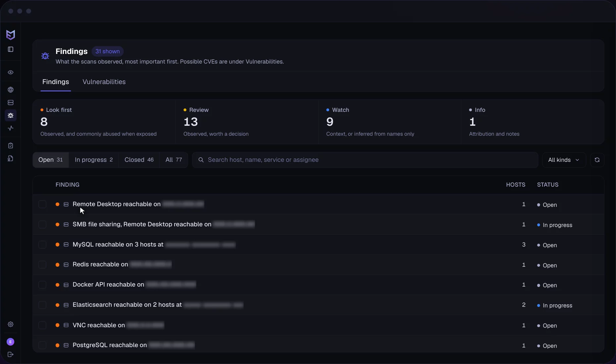
Task: Open the All kinds dropdown
Action: coord(564,160)
